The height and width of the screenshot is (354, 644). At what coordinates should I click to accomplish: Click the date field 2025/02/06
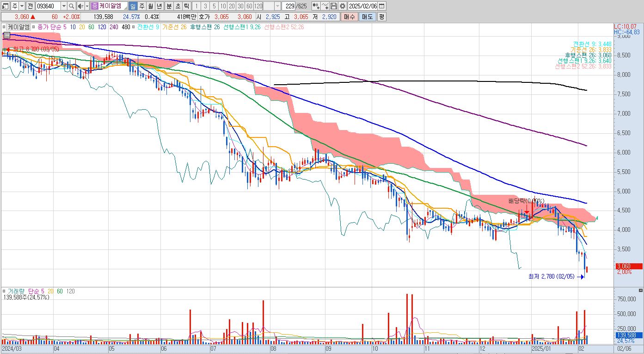363,6
